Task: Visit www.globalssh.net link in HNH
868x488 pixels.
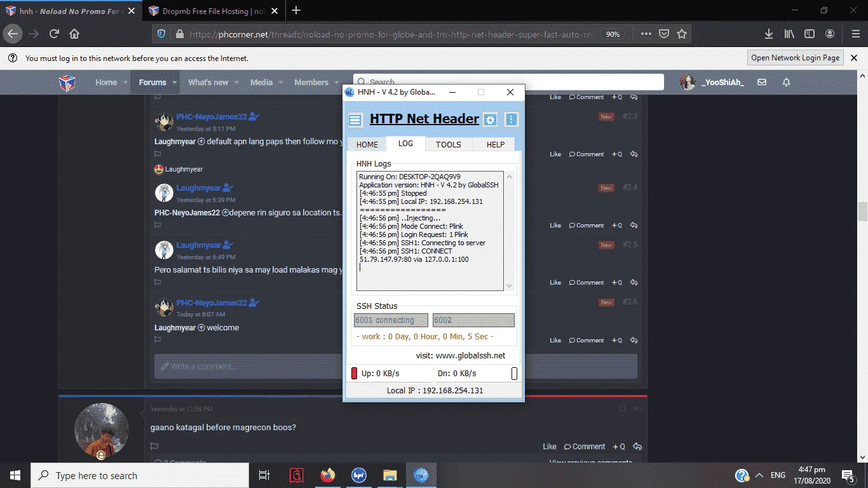Action: click(470, 355)
